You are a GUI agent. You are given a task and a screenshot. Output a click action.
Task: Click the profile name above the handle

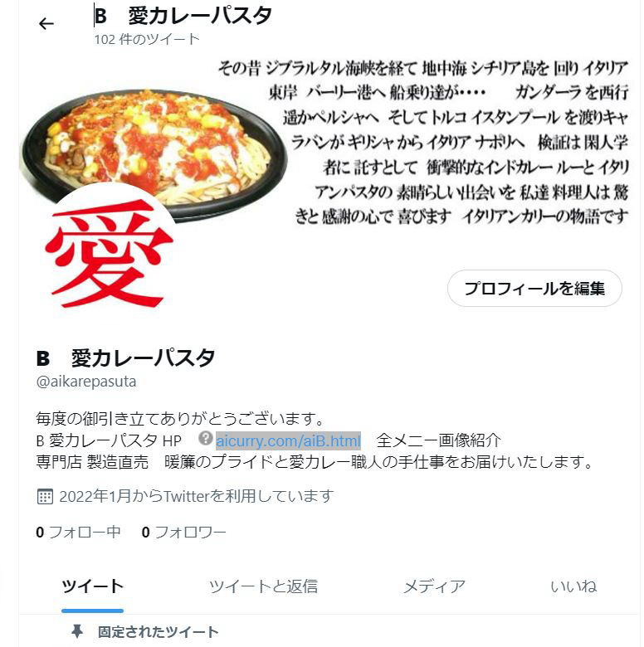point(125,358)
